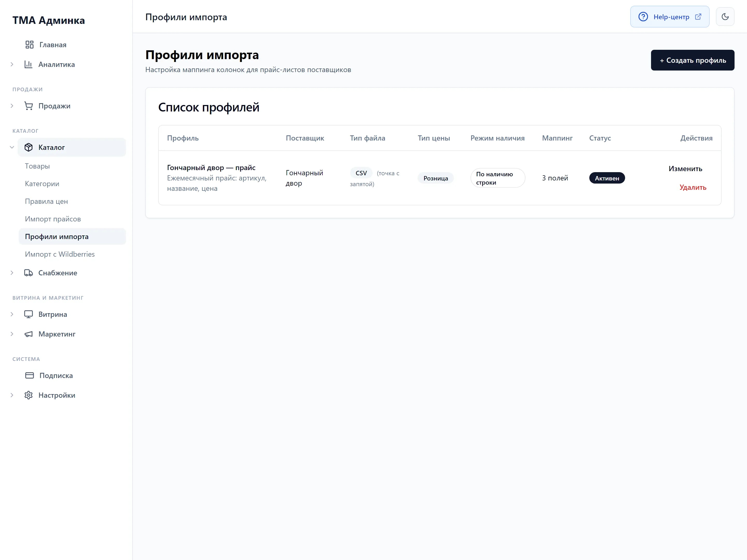The width and height of the screenshot is (747, 560).
Task: Expand the Продажи section chevron
Action: point(12,106)
